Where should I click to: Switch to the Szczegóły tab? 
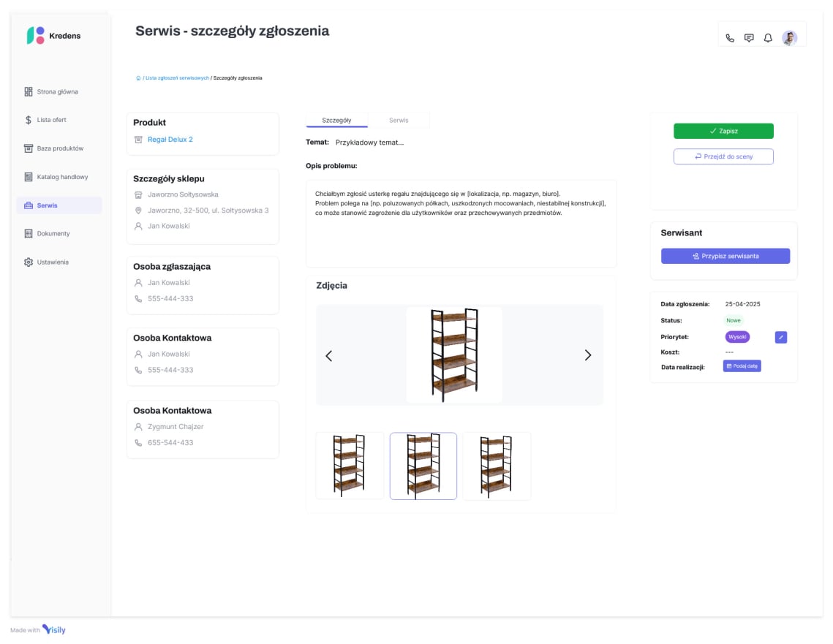coord(336,119)
